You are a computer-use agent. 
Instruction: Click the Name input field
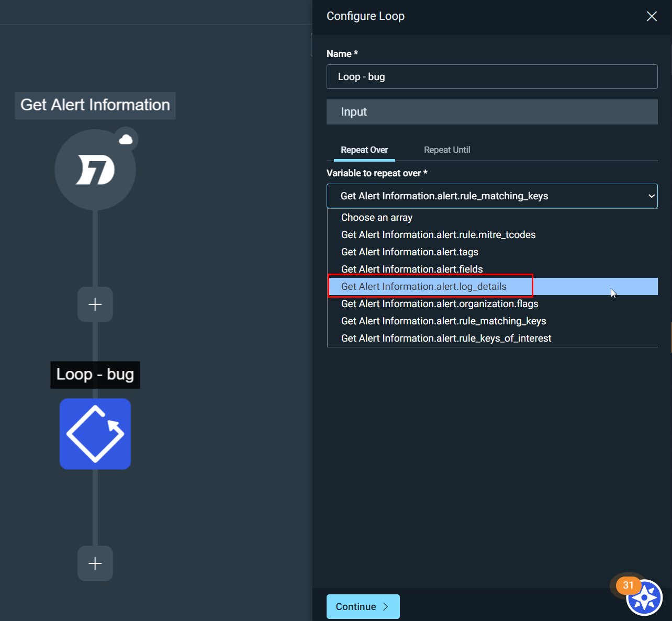tap(491, 77)
